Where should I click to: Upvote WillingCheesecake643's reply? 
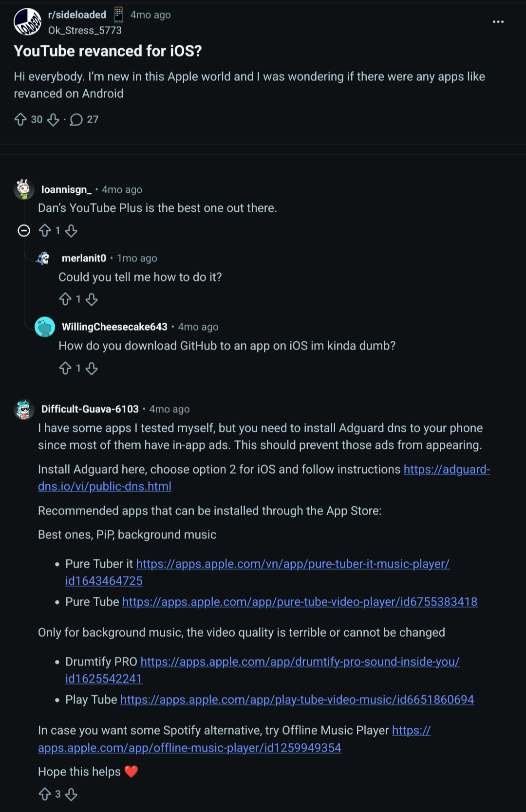(x=65, y=369)
